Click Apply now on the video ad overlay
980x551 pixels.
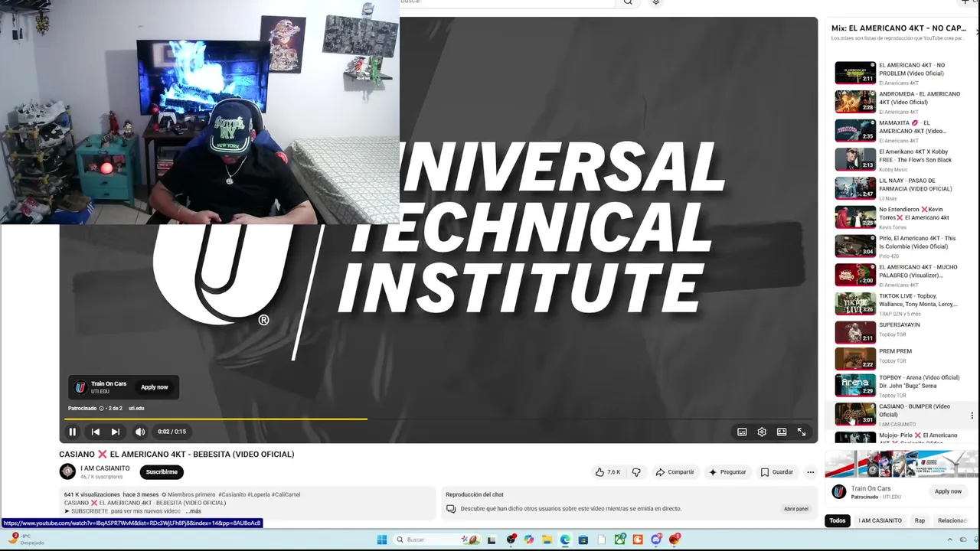[154, 387]
